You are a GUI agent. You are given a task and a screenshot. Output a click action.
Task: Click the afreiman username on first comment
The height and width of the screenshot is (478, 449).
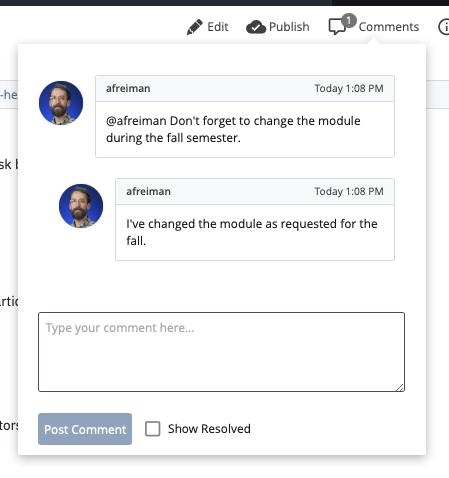coord(128,88)
